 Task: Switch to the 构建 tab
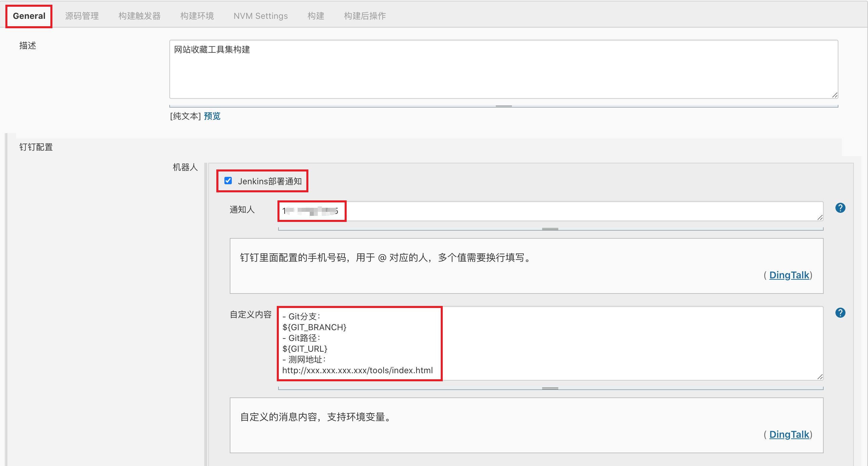(x=316, y=16)
